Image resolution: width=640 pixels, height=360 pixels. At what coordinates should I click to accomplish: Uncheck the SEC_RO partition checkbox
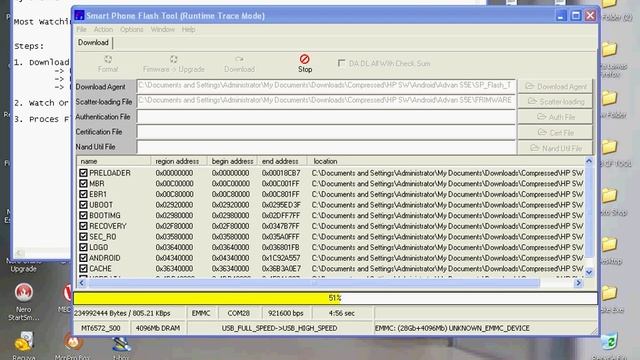pos(83,237)
